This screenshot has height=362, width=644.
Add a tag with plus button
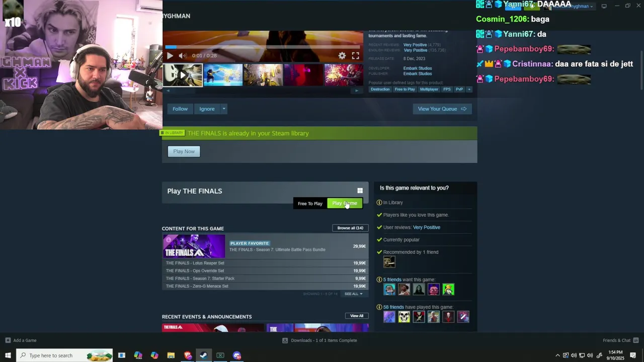tap(469, 89)
